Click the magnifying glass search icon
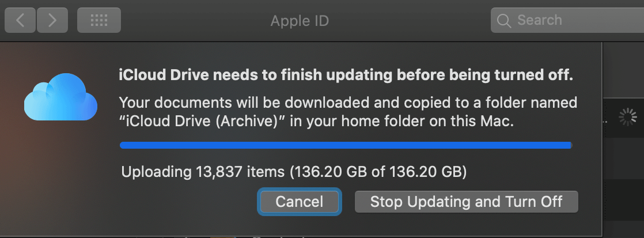The image size is (644, 238). point(503,21)
